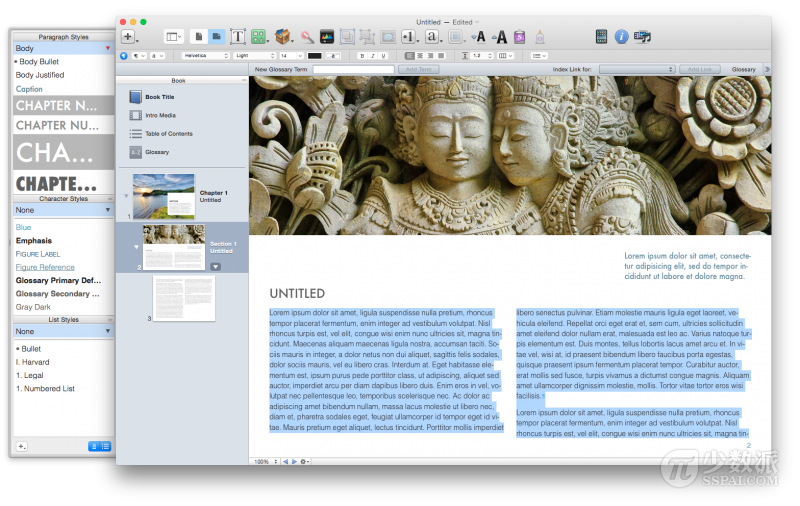
Task: Open the blue square frame menu
Action: 456,37
